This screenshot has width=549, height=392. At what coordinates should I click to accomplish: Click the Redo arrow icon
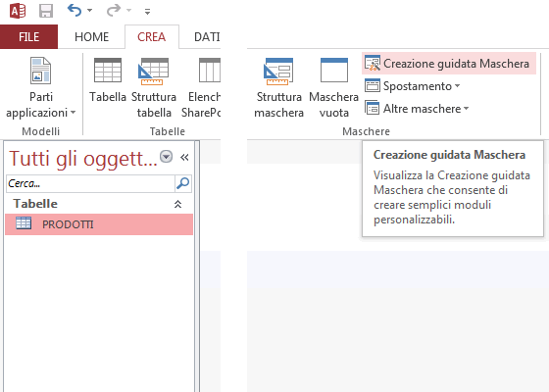[x=114, y=11]
